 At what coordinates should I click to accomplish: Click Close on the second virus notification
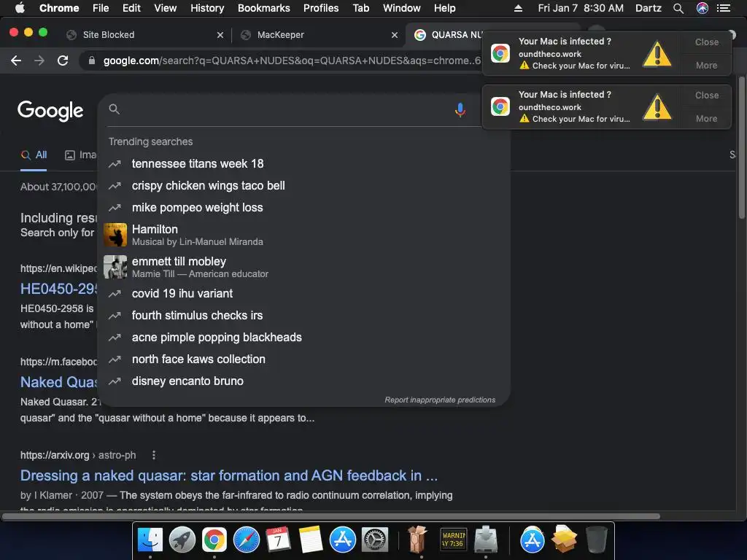(x=706, y=96)
